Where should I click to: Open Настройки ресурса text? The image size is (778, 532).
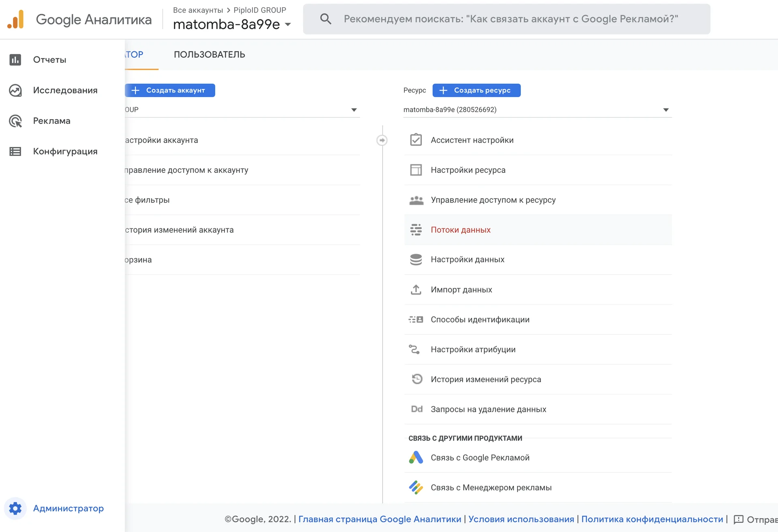[468, 170]
